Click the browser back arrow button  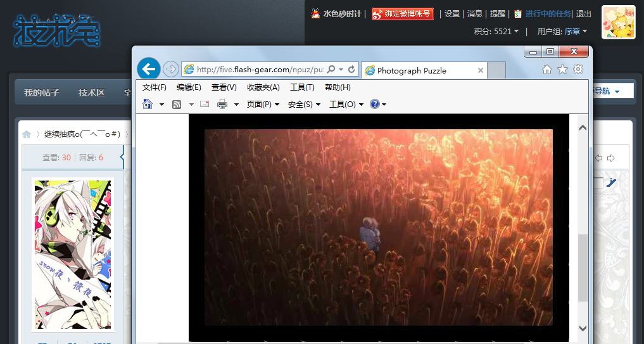click(x=148, y=69)
